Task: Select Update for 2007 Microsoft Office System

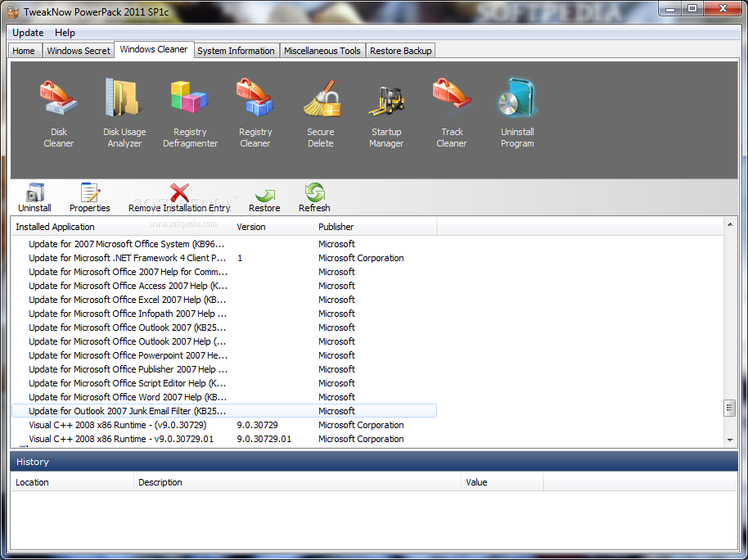Action: [223, 244]
